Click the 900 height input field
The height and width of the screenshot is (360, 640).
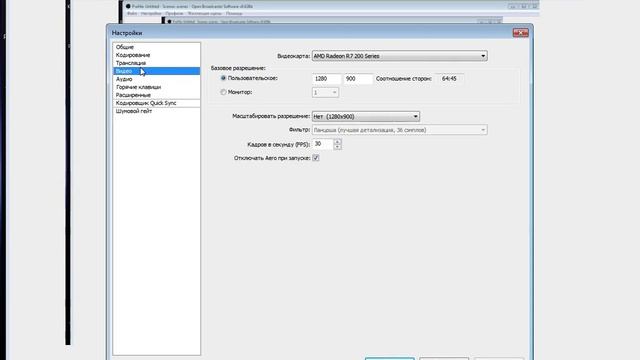(x=358, y=79)
